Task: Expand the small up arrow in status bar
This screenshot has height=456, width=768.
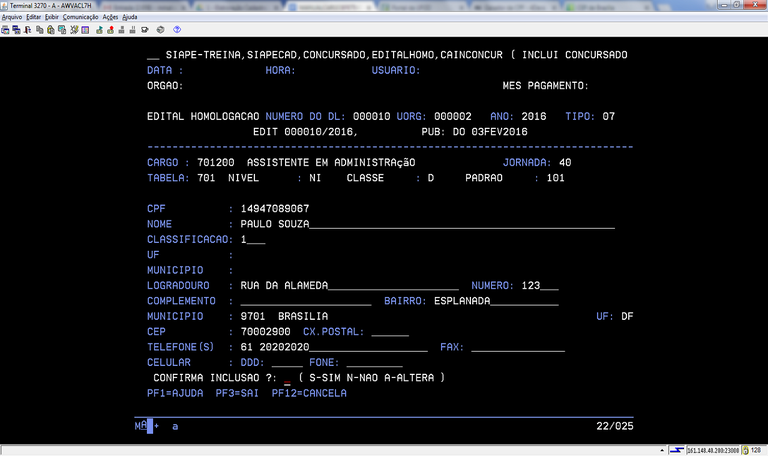Action: [x=662, y=449]
